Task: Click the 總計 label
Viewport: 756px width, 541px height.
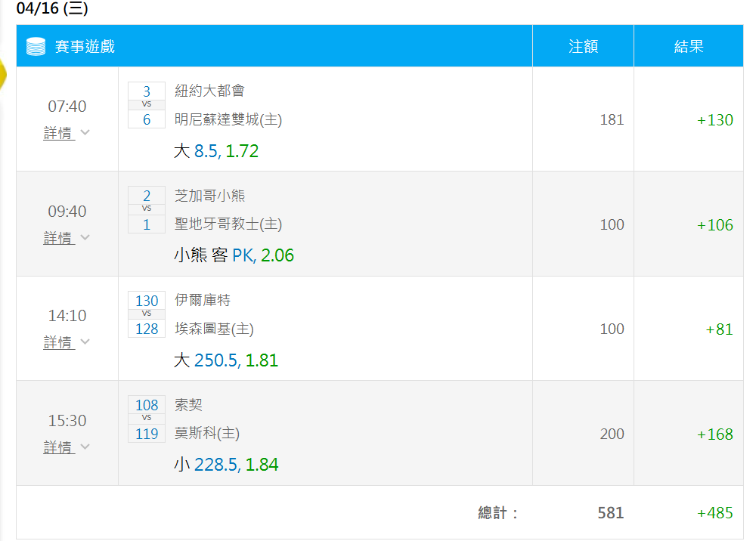Action: 497,512
